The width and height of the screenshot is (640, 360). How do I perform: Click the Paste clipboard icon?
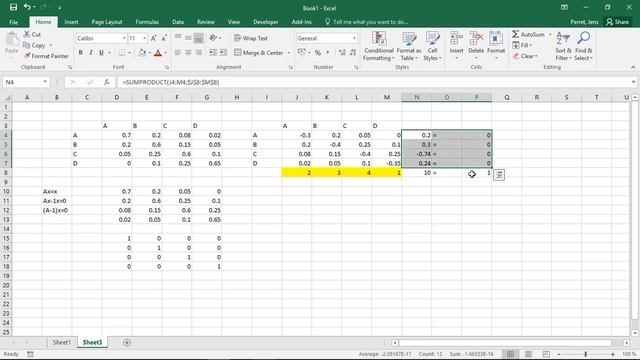pyautogui.click(x=12, y=40)
